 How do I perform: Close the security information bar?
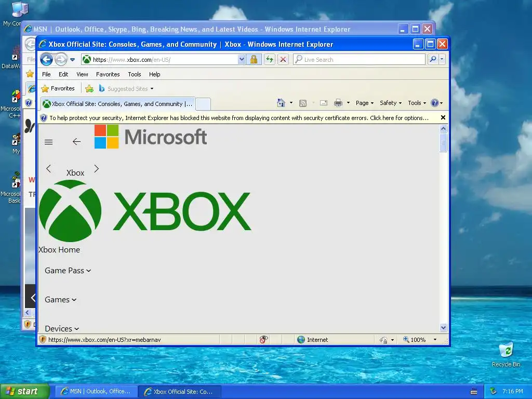443,117
